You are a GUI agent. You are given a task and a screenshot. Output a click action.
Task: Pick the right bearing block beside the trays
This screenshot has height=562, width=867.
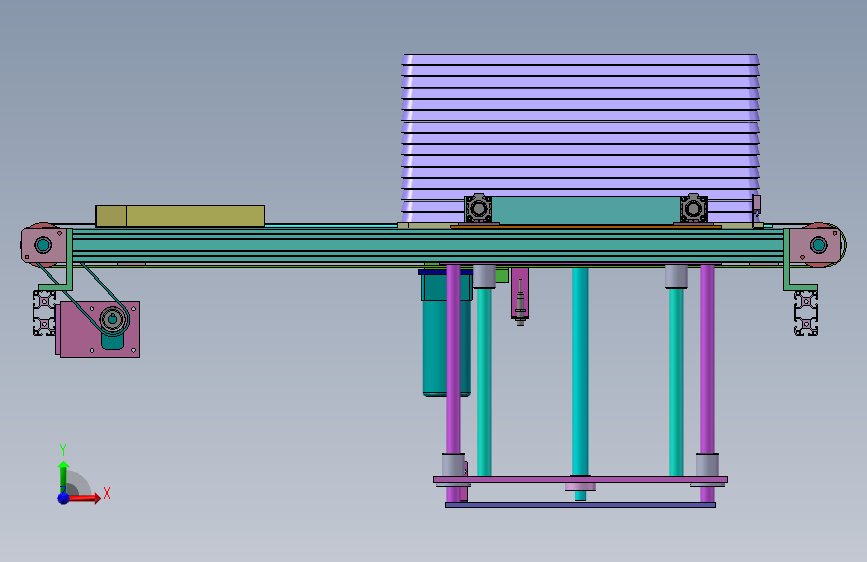693,209
